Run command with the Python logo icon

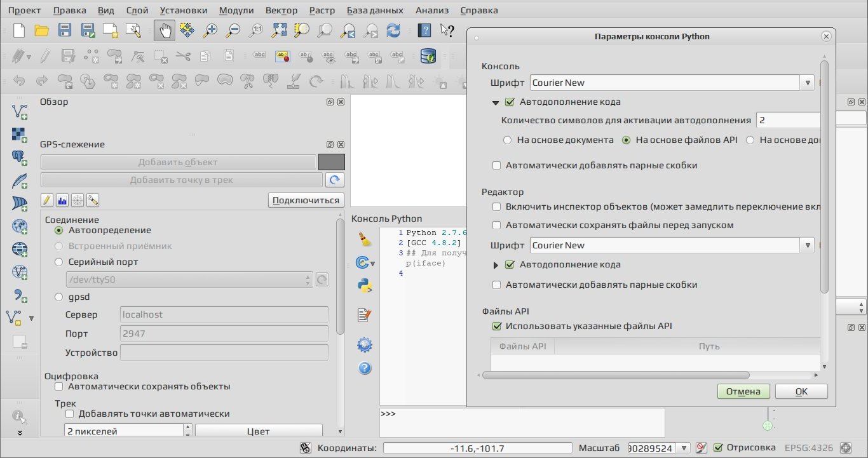point(365,285)
